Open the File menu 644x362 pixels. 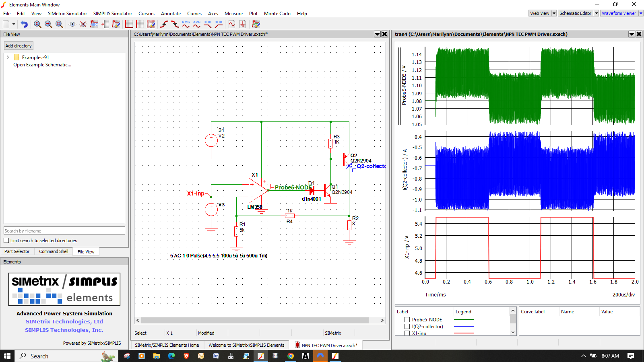pyautogui.click(x=7, y=13)
